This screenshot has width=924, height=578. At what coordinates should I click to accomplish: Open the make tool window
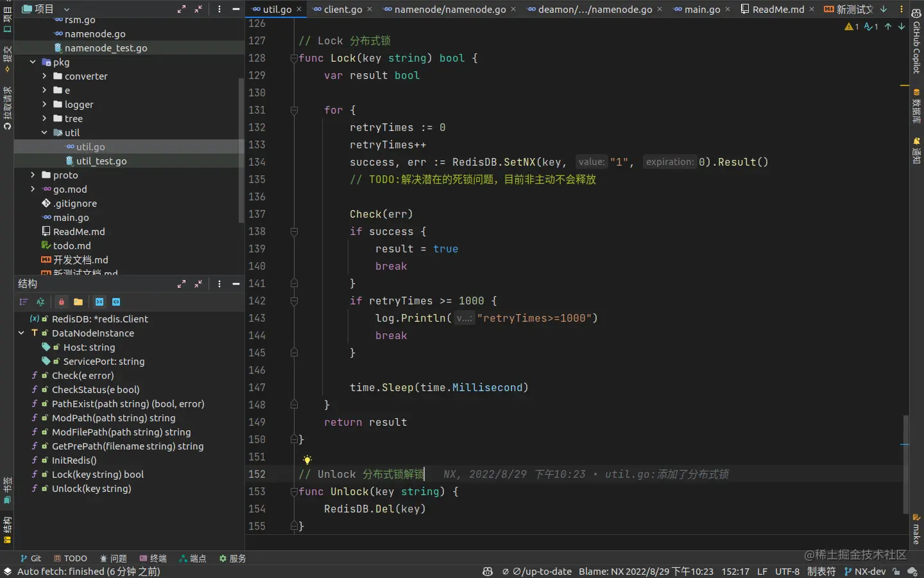click(x=916, y=529)
